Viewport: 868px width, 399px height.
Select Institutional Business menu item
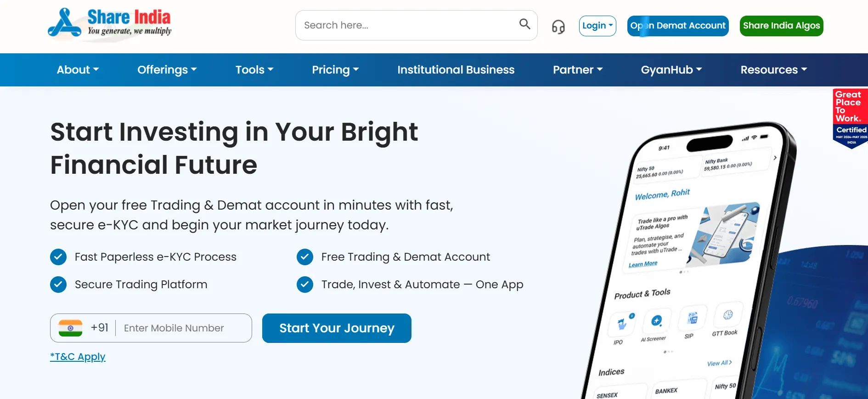[456, 70]
